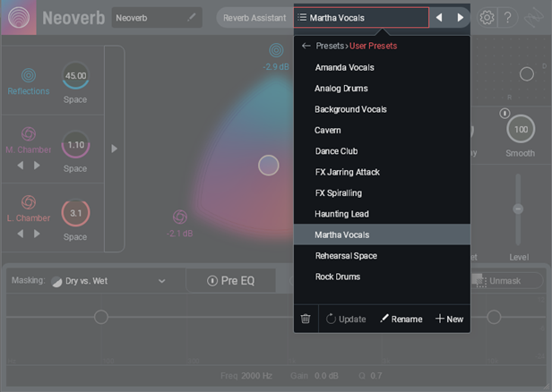
Task: Select the Background Vocals preset
Action: (x=382, y=109)
